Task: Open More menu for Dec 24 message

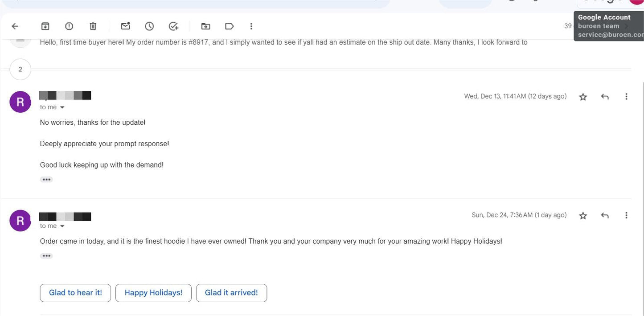Action: coord(626,215)
